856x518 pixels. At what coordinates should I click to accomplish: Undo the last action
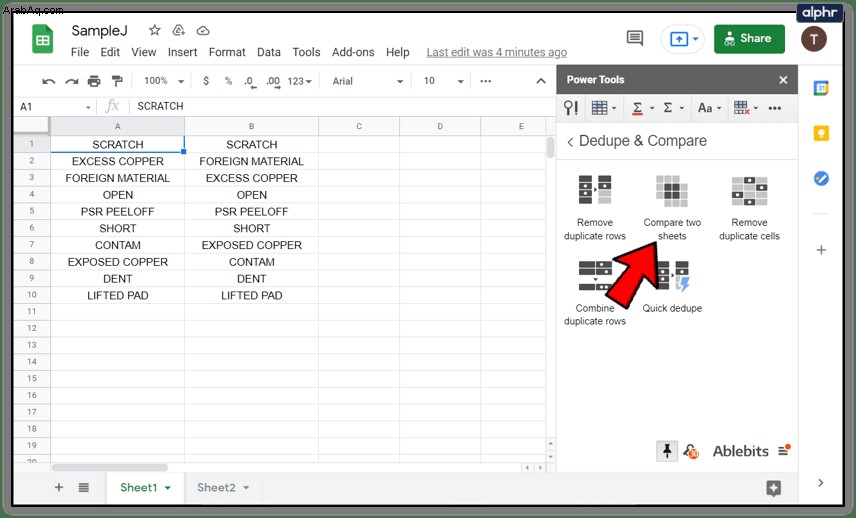pos(49,81)
